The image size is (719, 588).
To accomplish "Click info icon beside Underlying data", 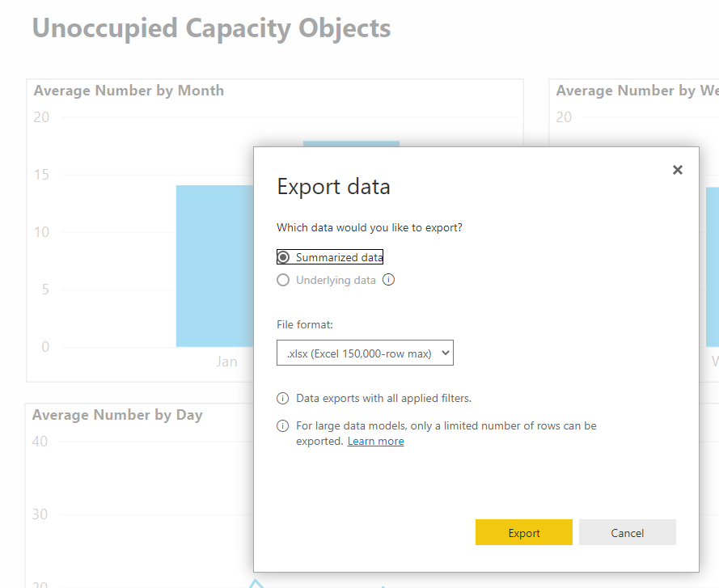I will tap(388, 280).
